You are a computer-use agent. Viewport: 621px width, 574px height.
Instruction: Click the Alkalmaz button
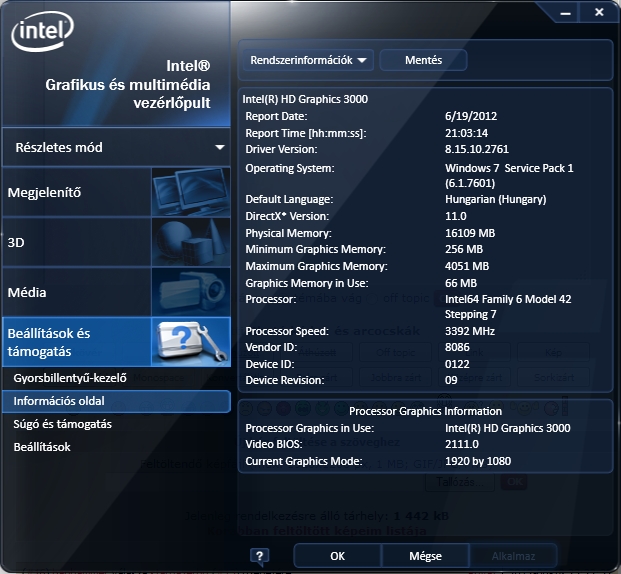coord(513,556)
